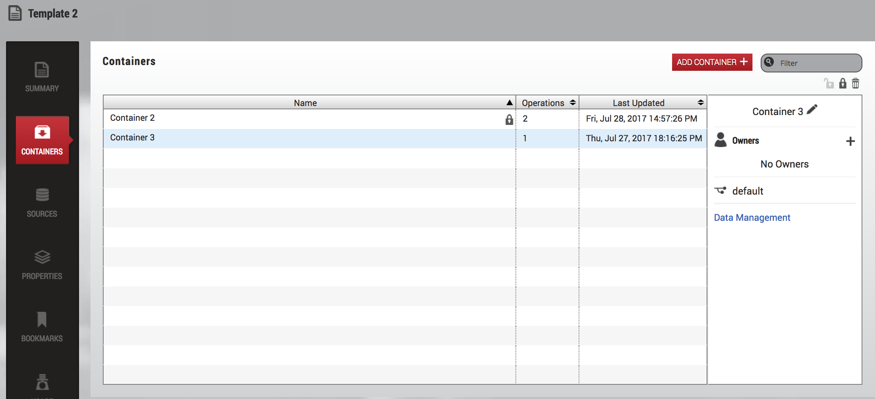Click the unlock container icon
The width and height of the screenshot is (875, 399).
coord(829,84)
